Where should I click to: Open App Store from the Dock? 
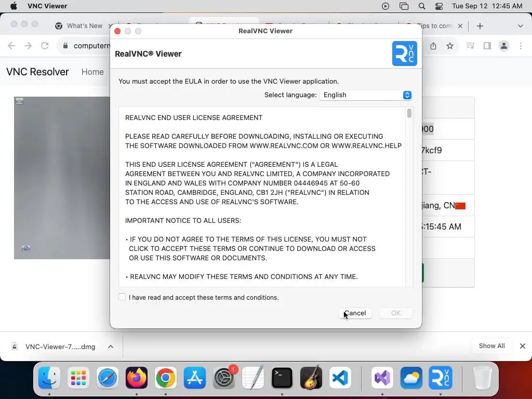coord(195,377)
